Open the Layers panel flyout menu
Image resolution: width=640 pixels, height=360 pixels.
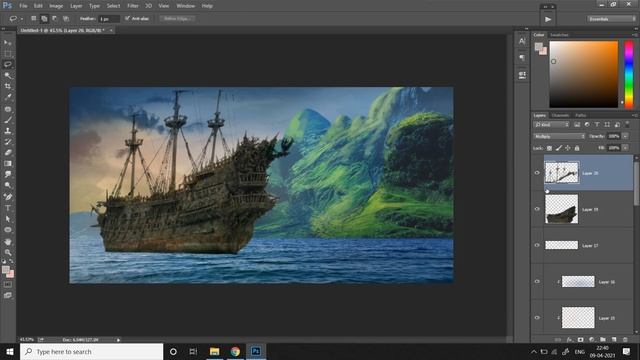(635, 116)
